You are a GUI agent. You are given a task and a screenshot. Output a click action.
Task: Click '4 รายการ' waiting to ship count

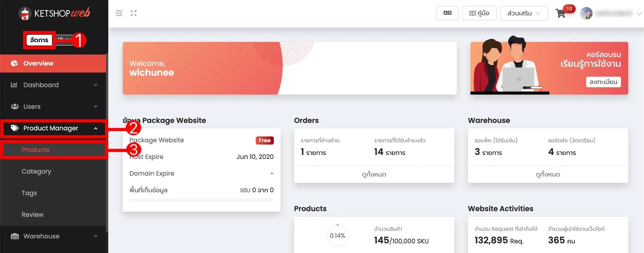[562, 152]
